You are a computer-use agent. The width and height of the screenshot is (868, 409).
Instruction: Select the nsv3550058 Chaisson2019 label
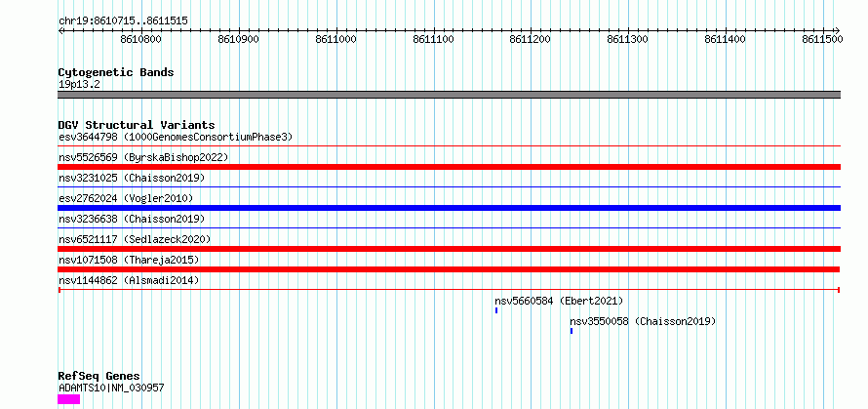click(644, 321)
